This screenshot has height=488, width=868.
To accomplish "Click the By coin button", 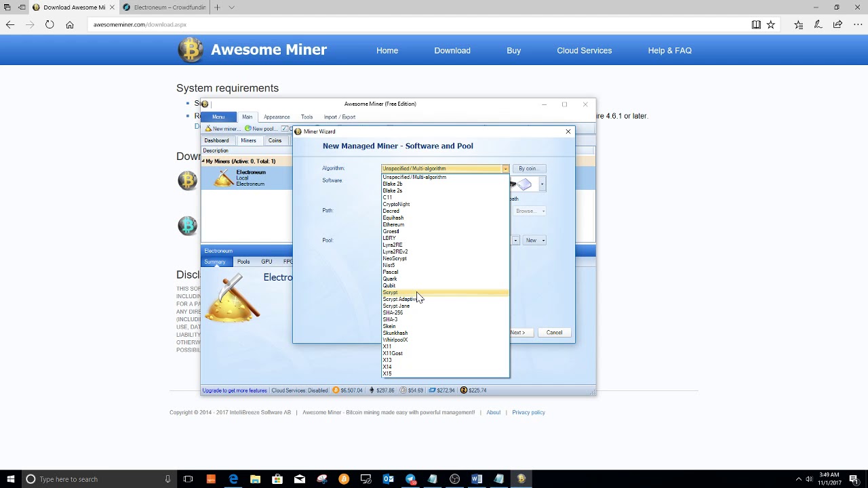I will [x=528, y=169].
